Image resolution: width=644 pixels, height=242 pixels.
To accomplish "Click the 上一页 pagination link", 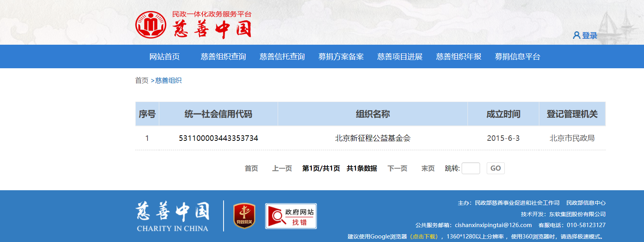I will click(282, 168).
